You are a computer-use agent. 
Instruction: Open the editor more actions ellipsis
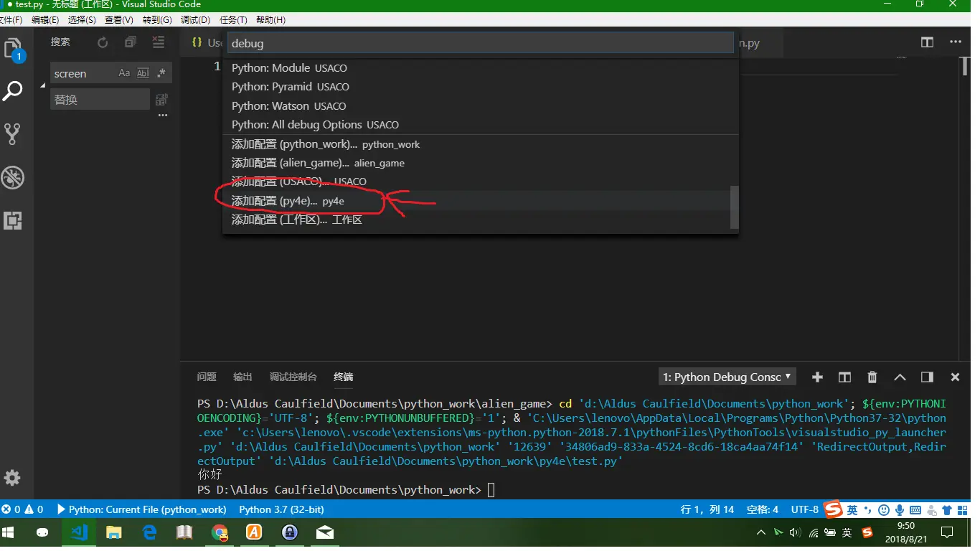[956, 42]
